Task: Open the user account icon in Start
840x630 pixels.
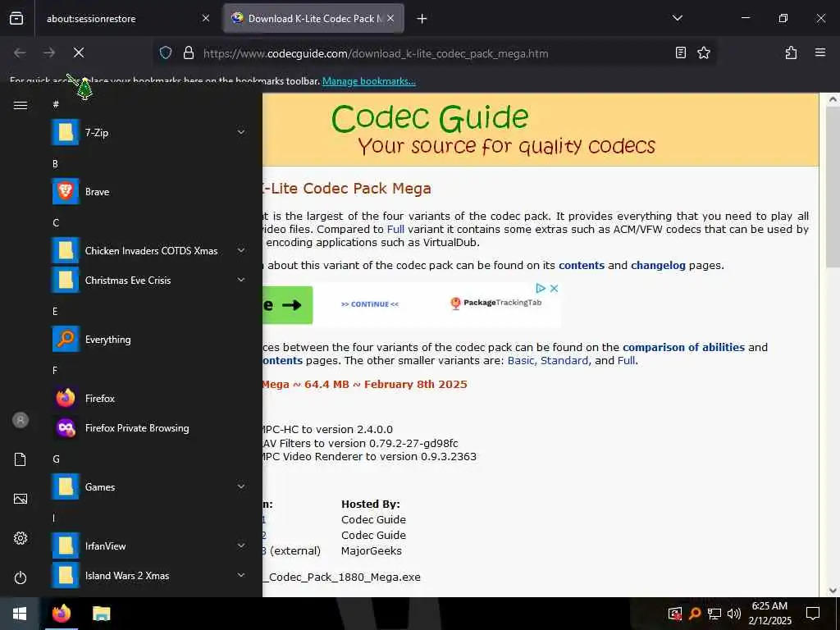Action: [21, 420]
